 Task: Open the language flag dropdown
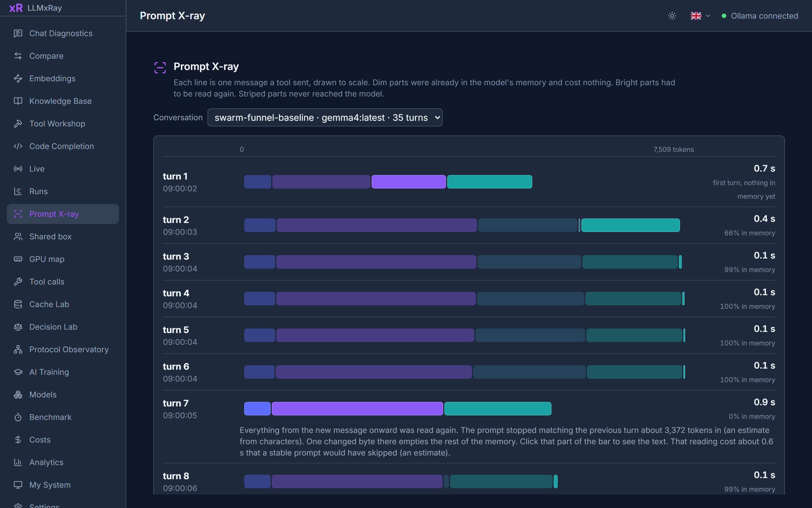[x=700, y=16]
